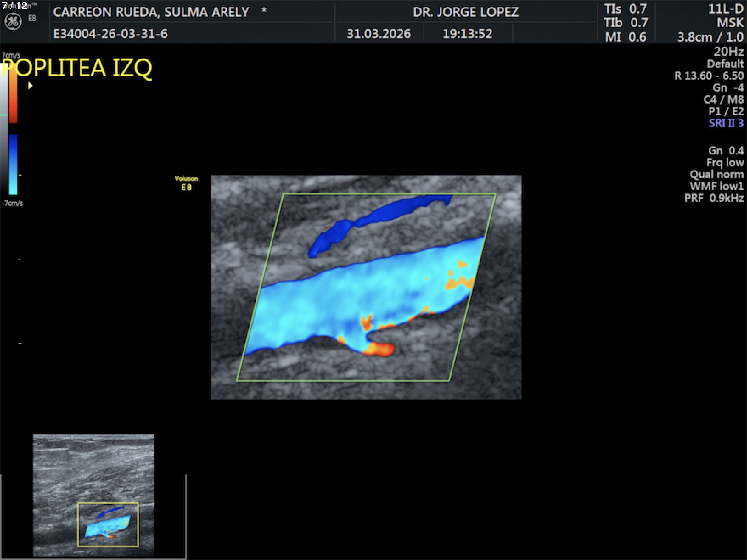Open the MSK preset label
The width and height of the screenshot is (747, 560).
pyautogui.click(x=730, y=23)
